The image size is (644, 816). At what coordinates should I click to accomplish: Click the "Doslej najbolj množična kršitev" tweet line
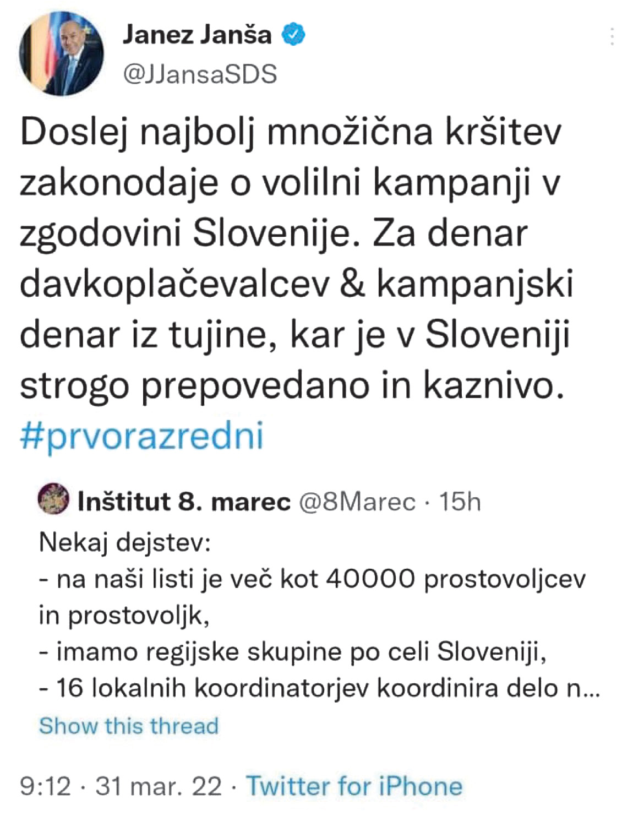(x=291, y=134)
